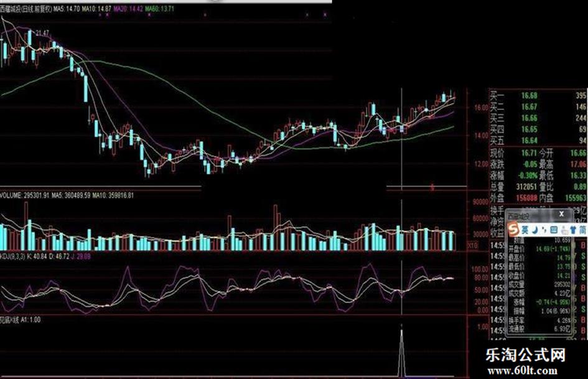Image resolution: width=588 pixels, height=379 pixels.
Task: Click the MA10: 14.87 indicator label
Action: [x=96, y=9]
